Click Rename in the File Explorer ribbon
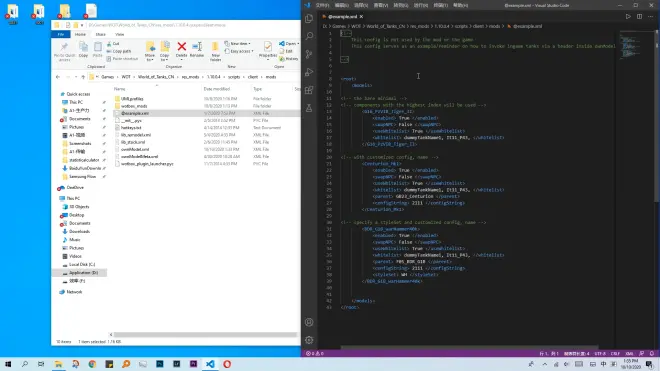Image resolution: width=660 pixels, height=371 pixels. pos(197,50)
